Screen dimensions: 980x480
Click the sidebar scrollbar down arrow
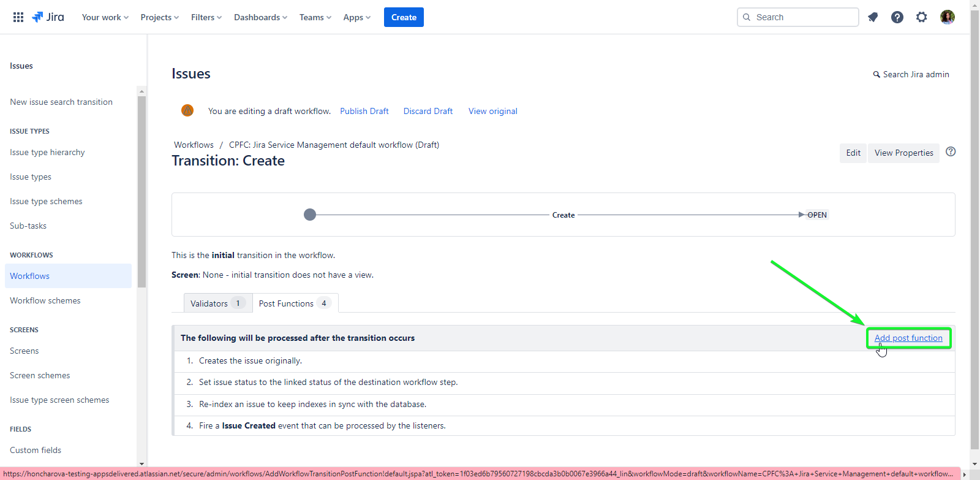(x=142, y=464)
